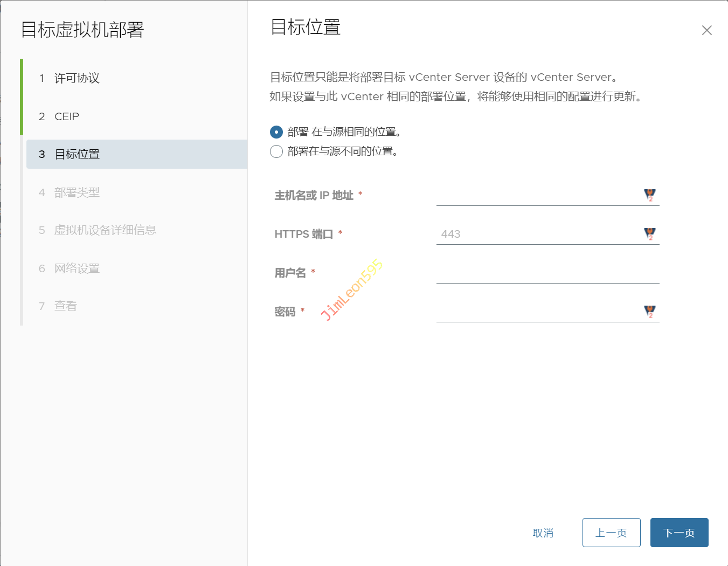Click password manager icon in 密码 field
Viewport: 728px width, 566px height.
(650, 312)
